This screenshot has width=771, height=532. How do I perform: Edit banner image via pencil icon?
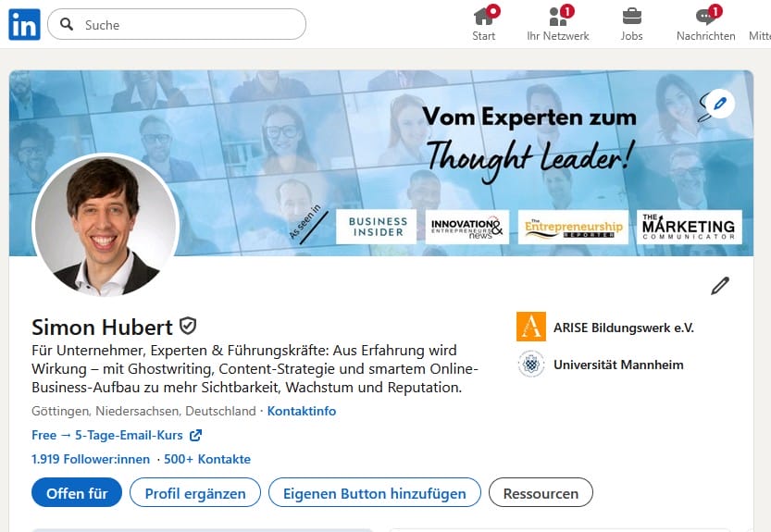tap(720, 104)
